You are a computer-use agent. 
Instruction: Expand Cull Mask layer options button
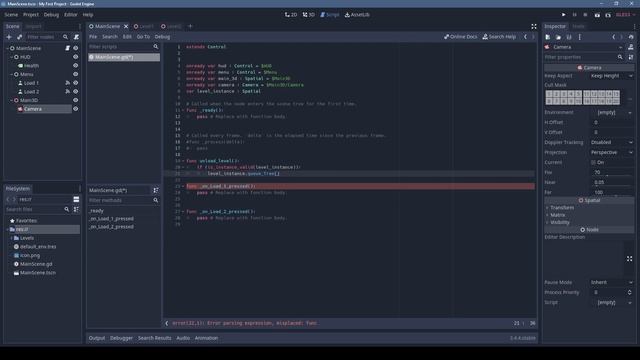click(630, 98)
